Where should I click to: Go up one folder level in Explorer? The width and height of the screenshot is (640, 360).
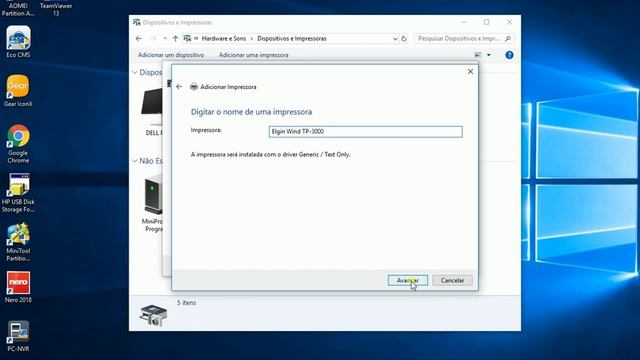click(175, 38)
